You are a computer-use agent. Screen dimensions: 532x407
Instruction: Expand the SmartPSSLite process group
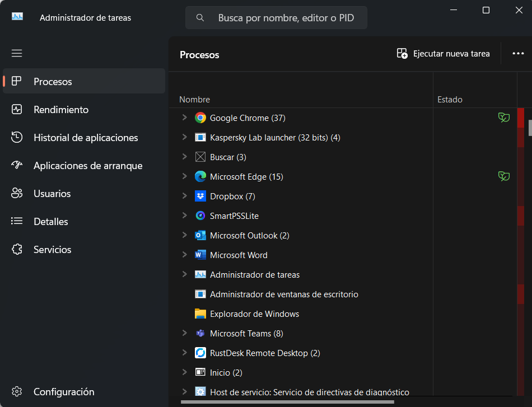(184, 216)
